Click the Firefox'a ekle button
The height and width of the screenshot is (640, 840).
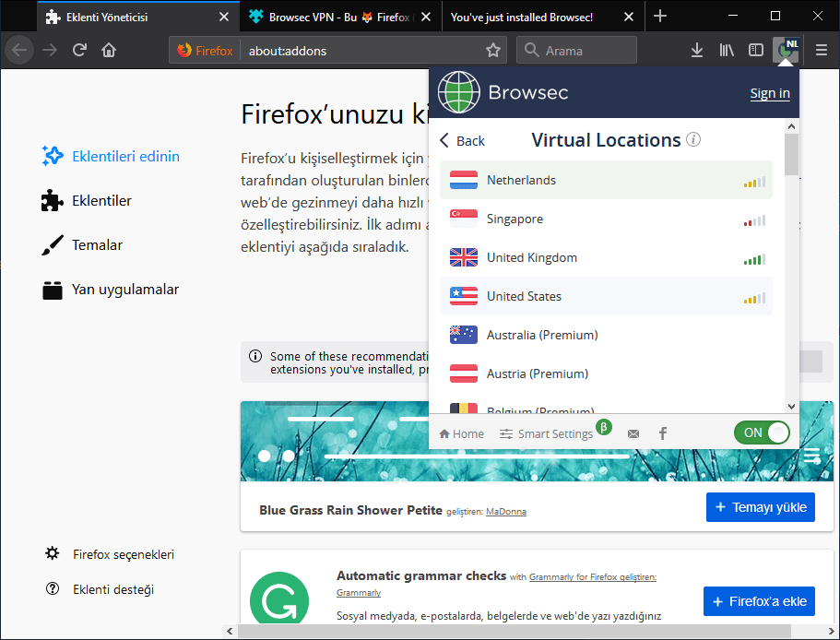759,601
